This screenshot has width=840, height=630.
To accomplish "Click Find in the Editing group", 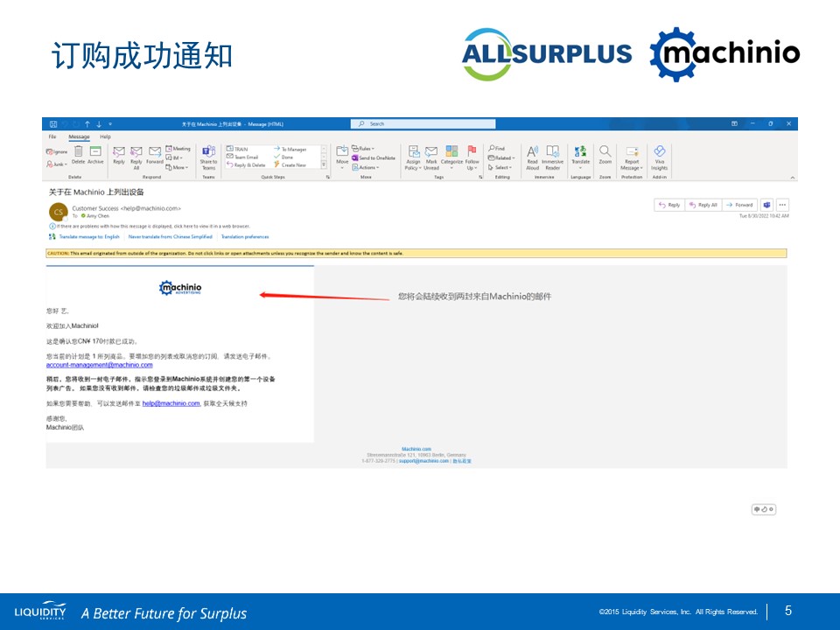I will point(497,149).
